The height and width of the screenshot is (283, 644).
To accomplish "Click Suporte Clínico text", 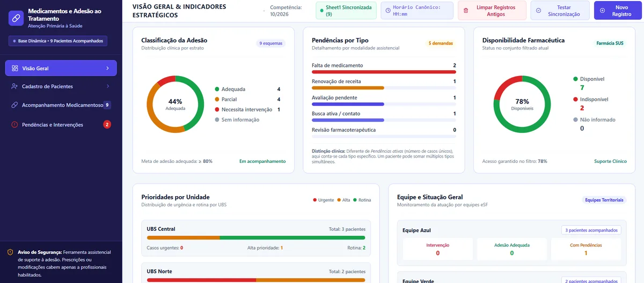I will coord(610,161).
